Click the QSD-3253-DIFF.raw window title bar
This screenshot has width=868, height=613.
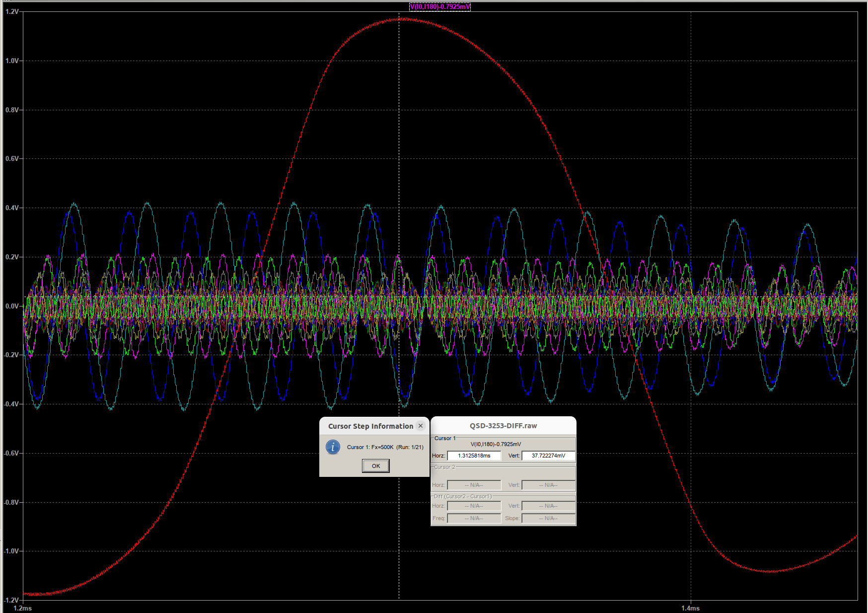503,426
